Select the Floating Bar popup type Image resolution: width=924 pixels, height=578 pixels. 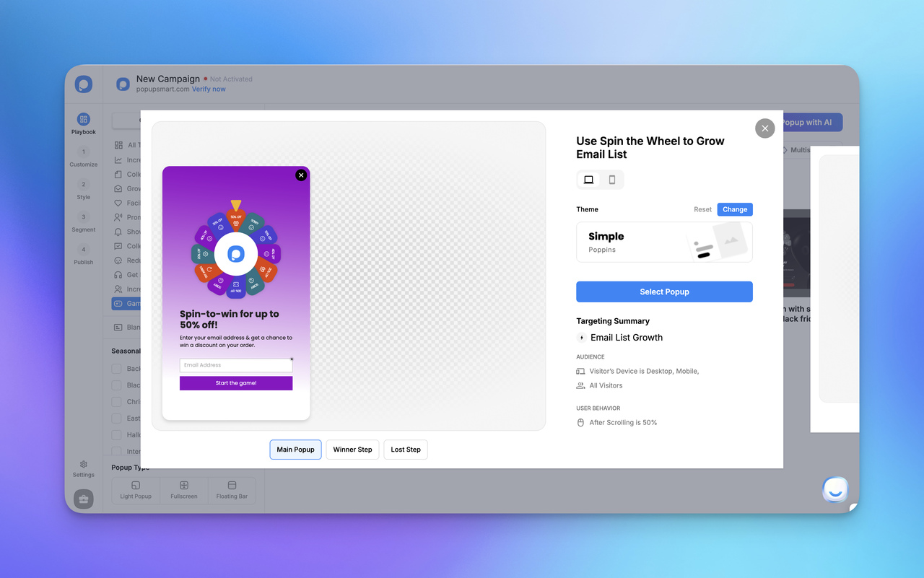[x=232, y=491]
